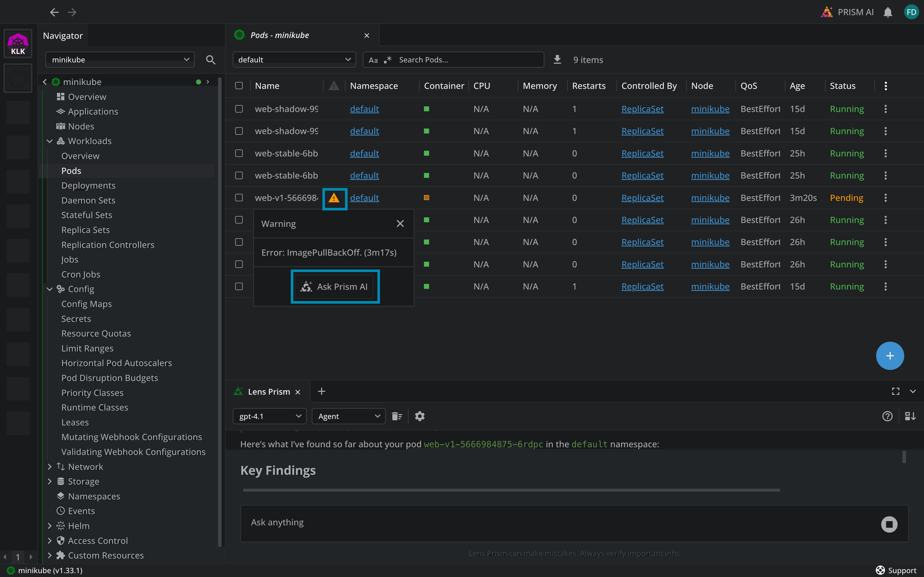
Task: Expand the Network tree section
Action: (50, 466)
